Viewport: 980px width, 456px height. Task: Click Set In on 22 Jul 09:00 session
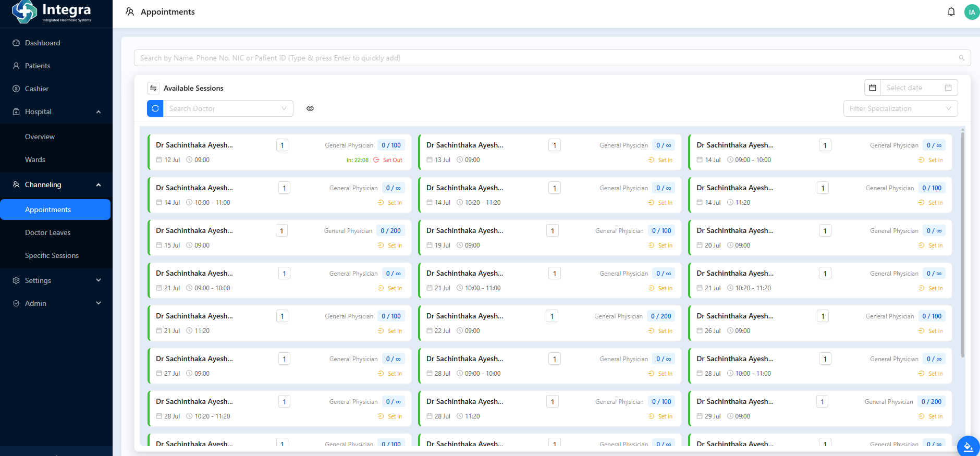point(660,331)
